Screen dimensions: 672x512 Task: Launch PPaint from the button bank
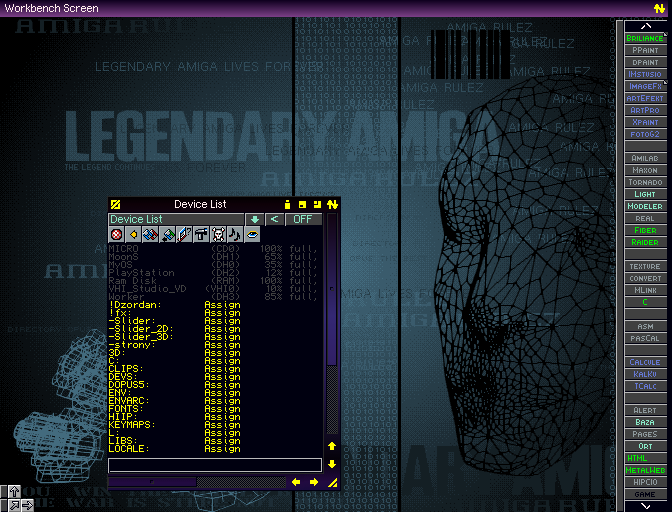click(x=645, y=50)
